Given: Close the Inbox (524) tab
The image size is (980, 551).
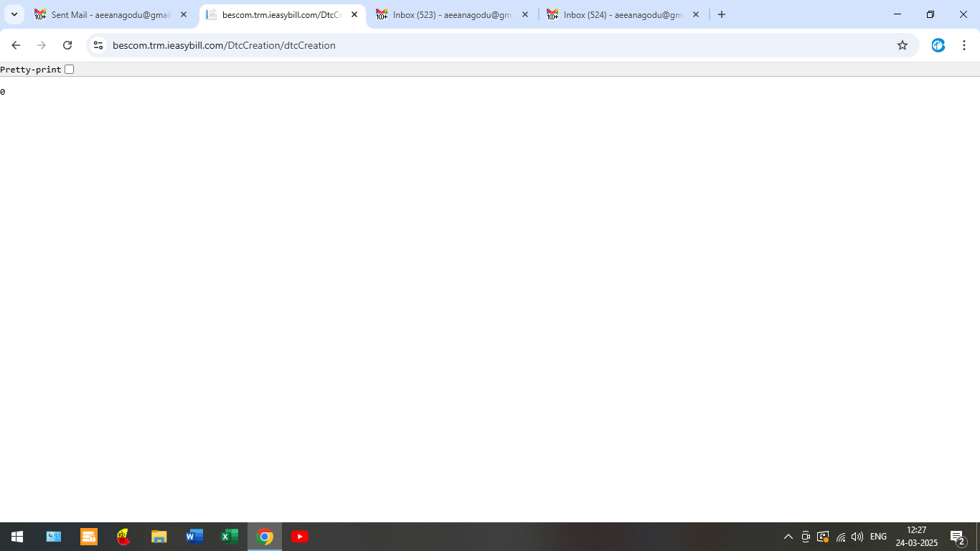Looking at the screenshot, I should 696,14.
